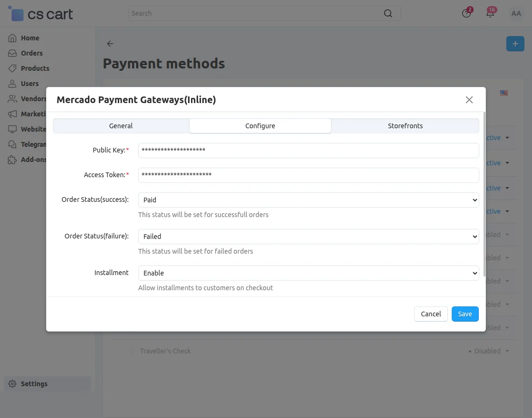Screen dimensions: 532x418
Task: Open the AA user avatar menu
Action: [516, 14]
